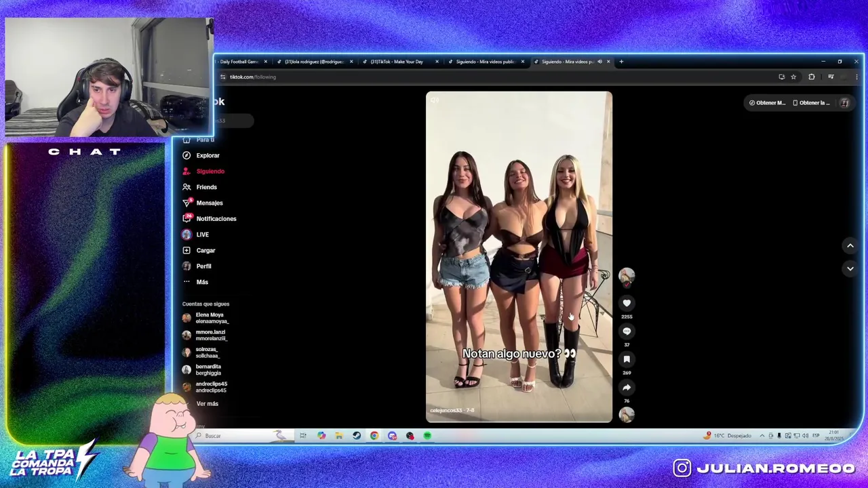Like the video with the heart icon
868x488 pixels.
[627, 303]
